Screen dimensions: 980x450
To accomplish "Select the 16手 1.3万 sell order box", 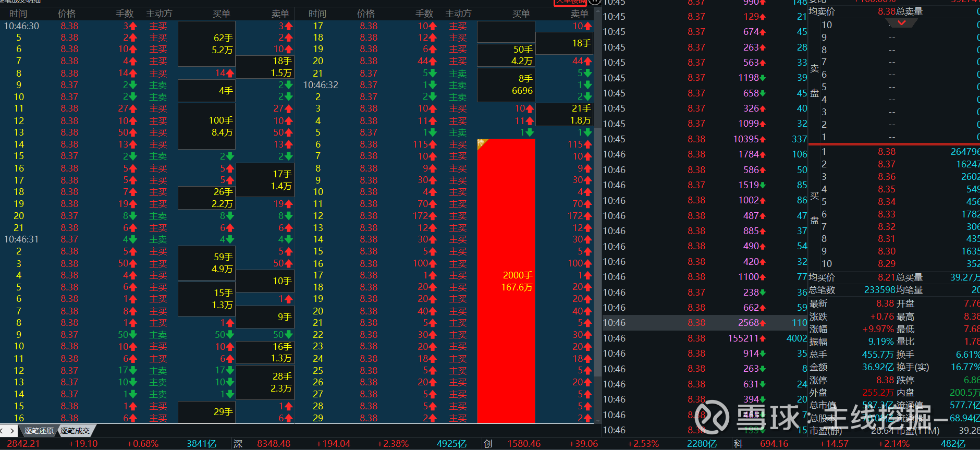I will point(265,352).
